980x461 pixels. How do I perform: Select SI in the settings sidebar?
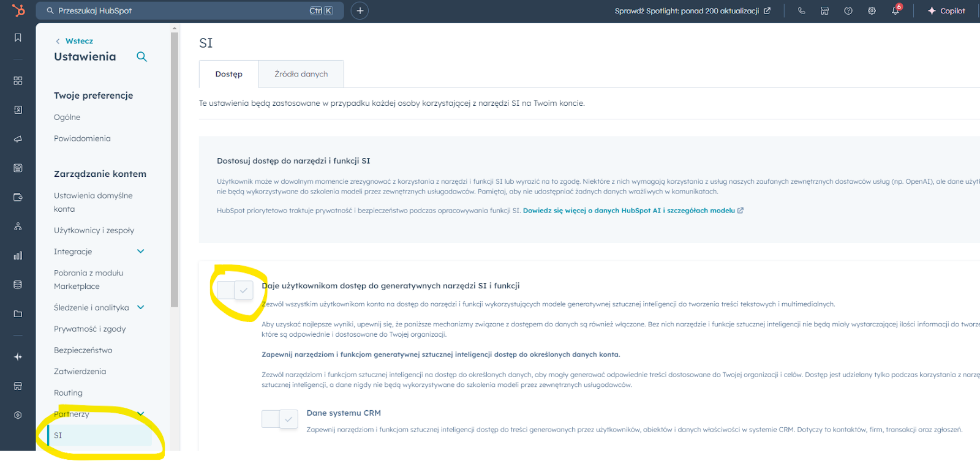coord(99,435)
